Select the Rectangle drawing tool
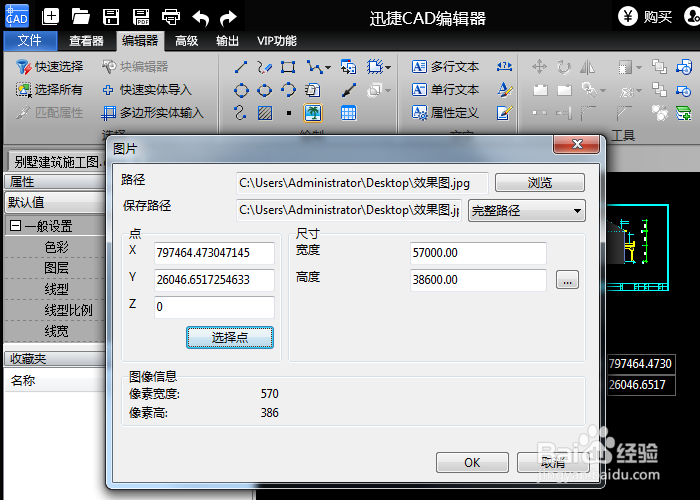 [x=288, y=67]
